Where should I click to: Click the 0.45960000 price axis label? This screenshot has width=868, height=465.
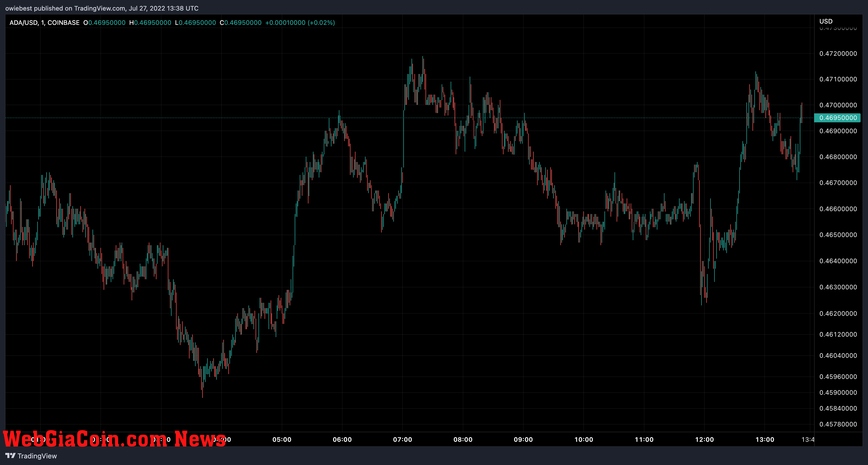pyautogui.click(x=838, y=377)
